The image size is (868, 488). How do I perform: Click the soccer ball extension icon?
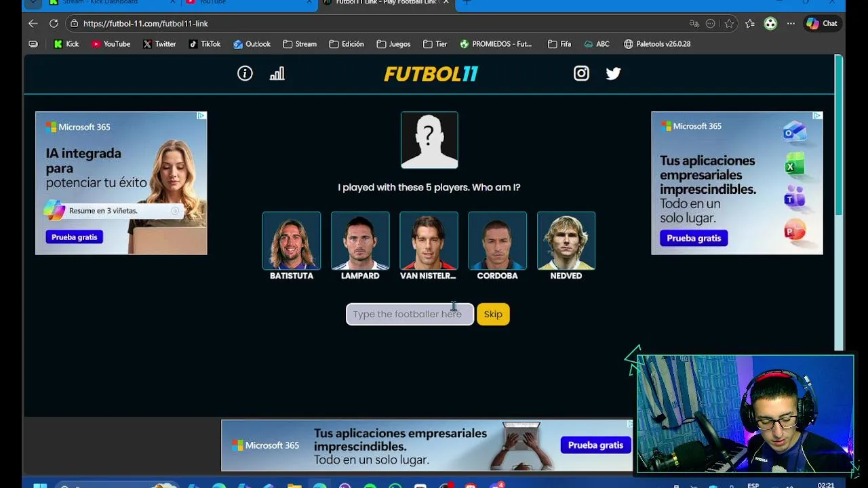pos(770,23)
